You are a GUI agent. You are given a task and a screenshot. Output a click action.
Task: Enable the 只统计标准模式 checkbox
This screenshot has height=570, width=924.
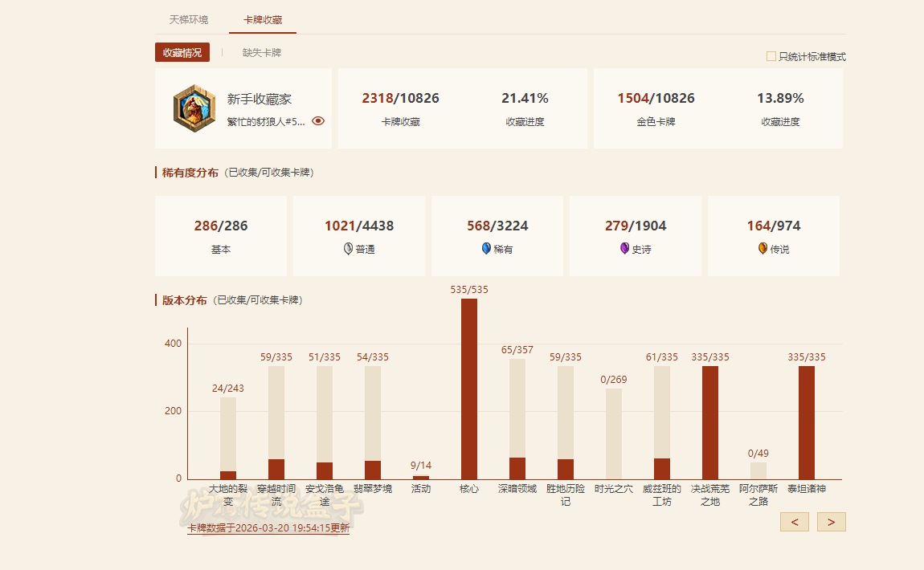click(771, 56)
